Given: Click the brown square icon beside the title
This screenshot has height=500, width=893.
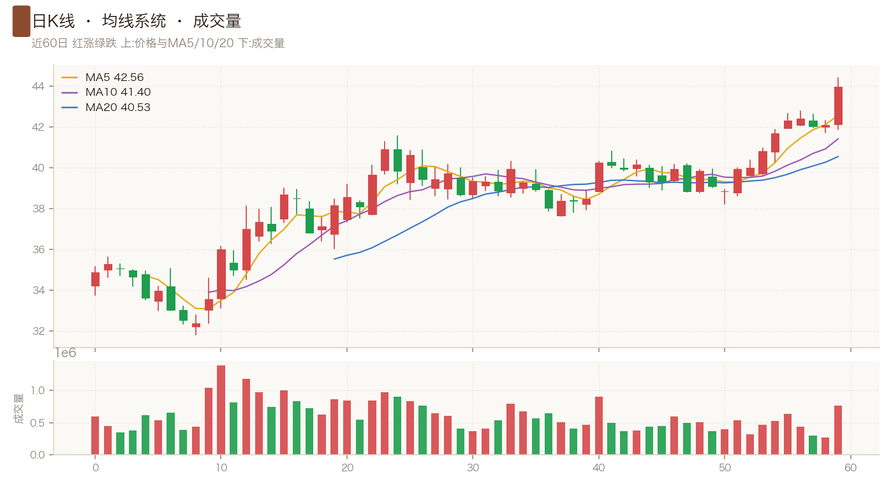Looking at the screenshot, I should click(21, 21).
